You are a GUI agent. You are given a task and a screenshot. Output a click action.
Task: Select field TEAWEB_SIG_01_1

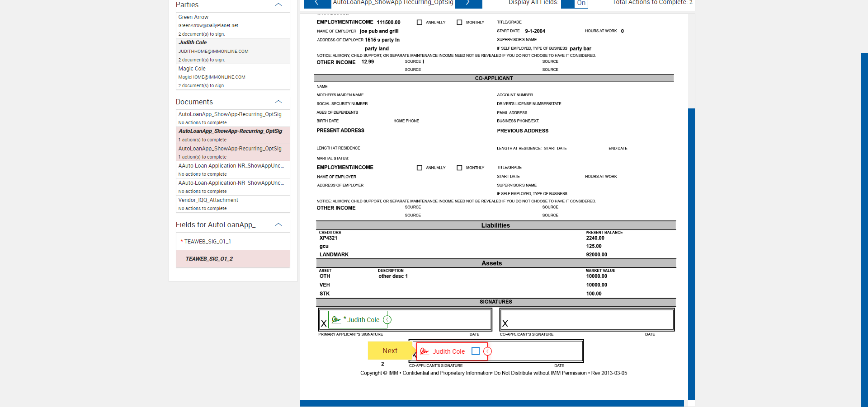pos(233,242)
